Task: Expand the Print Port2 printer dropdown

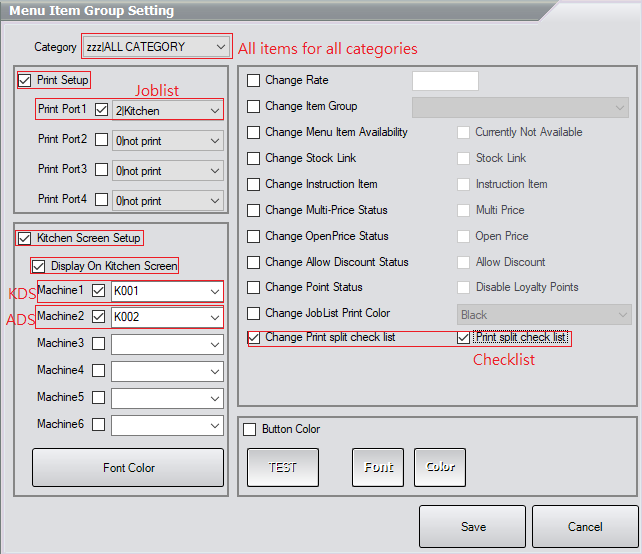Action: coord(167,141)
